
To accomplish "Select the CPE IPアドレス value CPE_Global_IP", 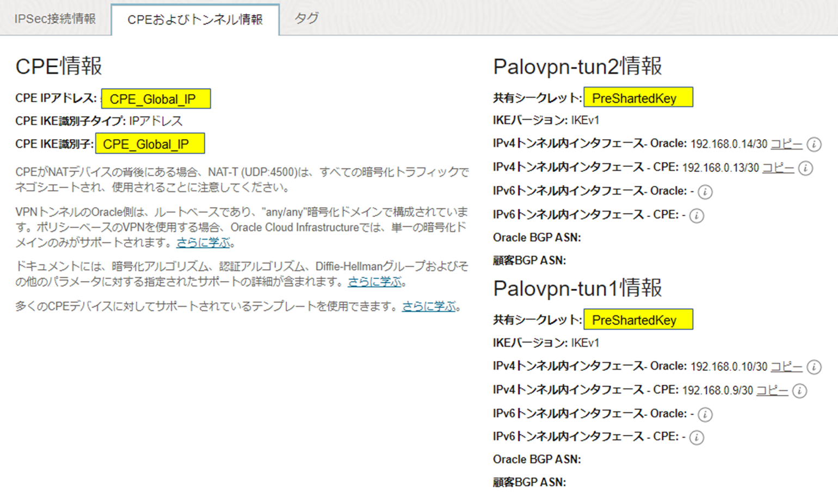I will (156, 99).
